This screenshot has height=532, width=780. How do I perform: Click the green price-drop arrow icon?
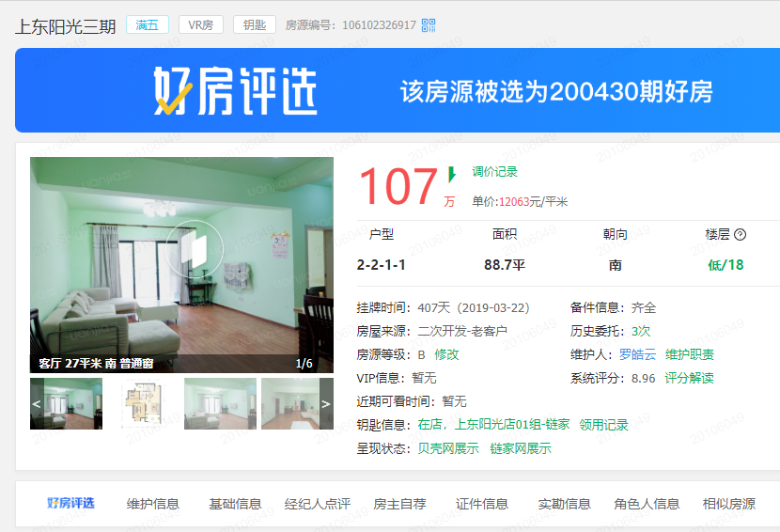point(452,175)
